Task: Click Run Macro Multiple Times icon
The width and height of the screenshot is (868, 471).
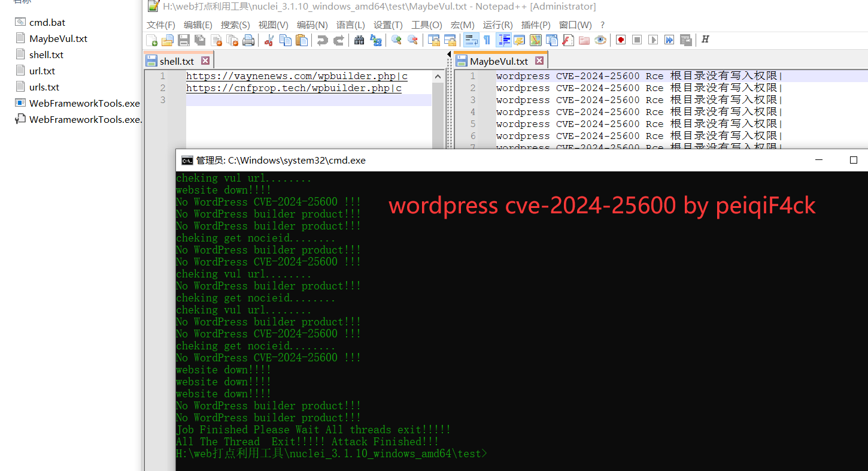Action: point(669,40)
